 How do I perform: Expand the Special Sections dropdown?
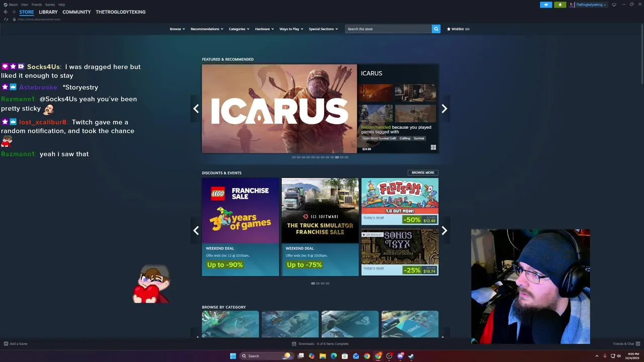[323, 29]
